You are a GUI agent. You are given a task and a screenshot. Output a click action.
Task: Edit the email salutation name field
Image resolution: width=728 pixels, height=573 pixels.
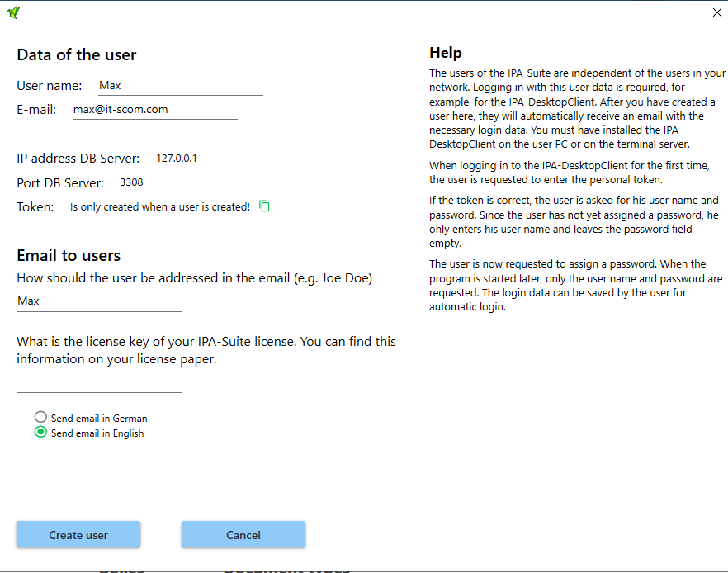coord(99,301)
